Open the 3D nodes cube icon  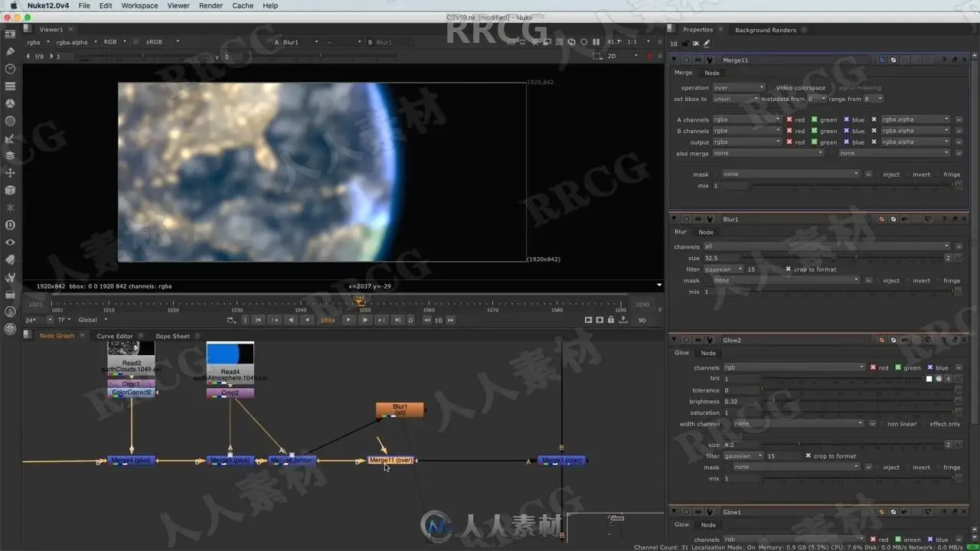coord(10,191)
